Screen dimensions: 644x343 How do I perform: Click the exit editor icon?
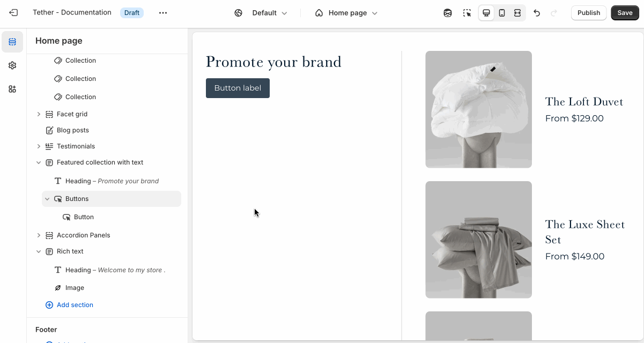pos(13,13)
